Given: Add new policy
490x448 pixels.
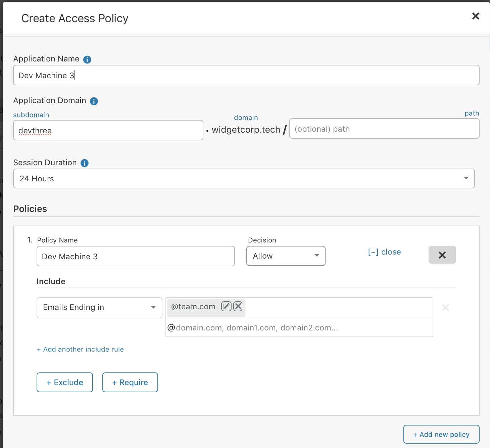Looking at the screenshot, I should click(441, 434).
